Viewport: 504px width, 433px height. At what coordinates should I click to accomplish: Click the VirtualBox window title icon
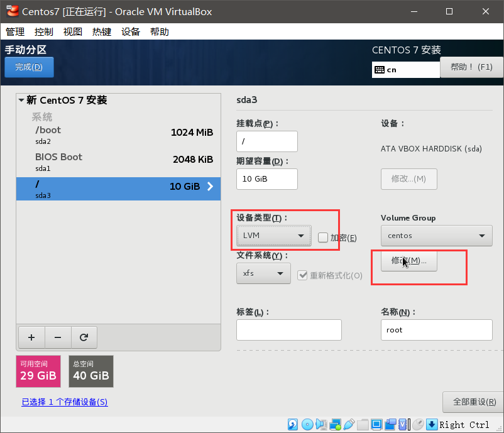12,11
